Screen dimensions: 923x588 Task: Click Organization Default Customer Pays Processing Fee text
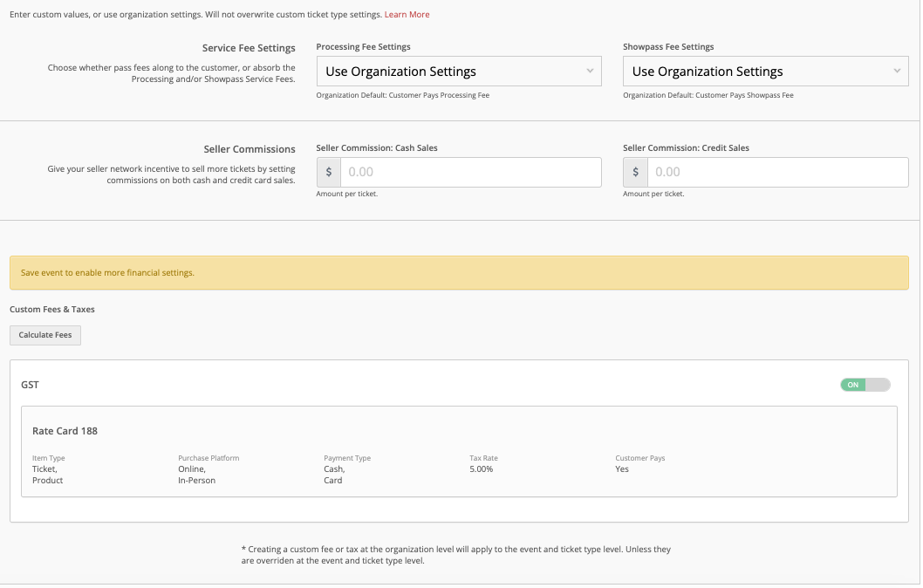click(x=403, y=95)
